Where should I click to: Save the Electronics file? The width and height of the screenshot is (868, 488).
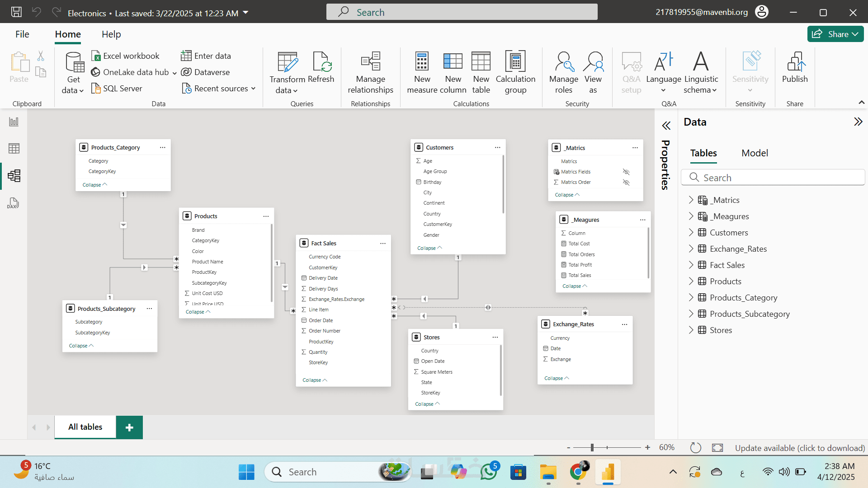(x=16, y=12)
